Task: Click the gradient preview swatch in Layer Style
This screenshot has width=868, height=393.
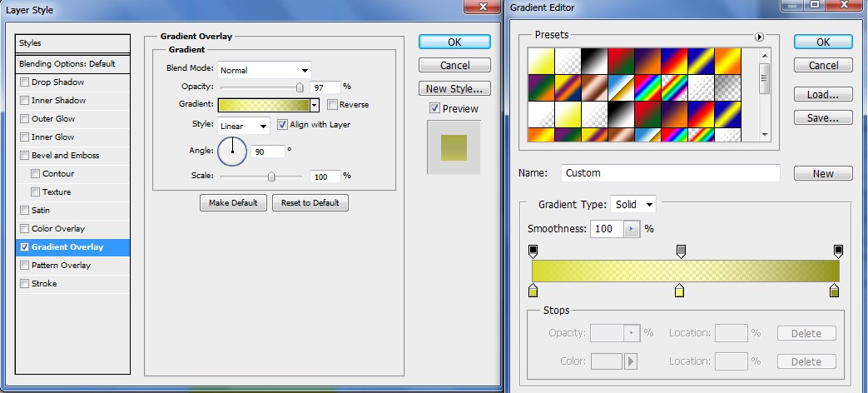Action: click(264, 105)
